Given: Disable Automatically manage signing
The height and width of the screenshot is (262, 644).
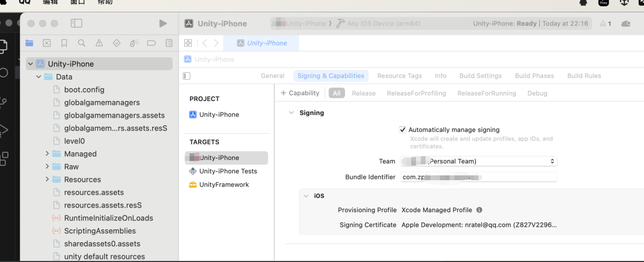Looking at the screenshot, I should tap(403, 129).
